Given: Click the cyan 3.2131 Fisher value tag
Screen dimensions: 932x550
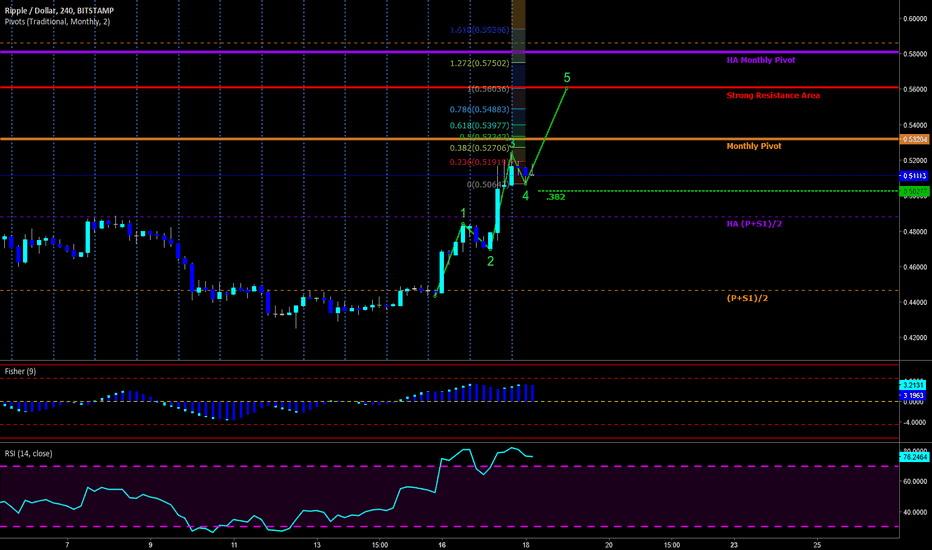Looking at the screenshot, I should tap(913, 385).
